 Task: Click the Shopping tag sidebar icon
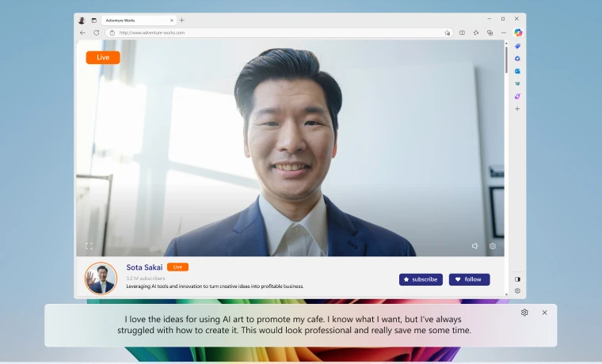click(517, 47)
